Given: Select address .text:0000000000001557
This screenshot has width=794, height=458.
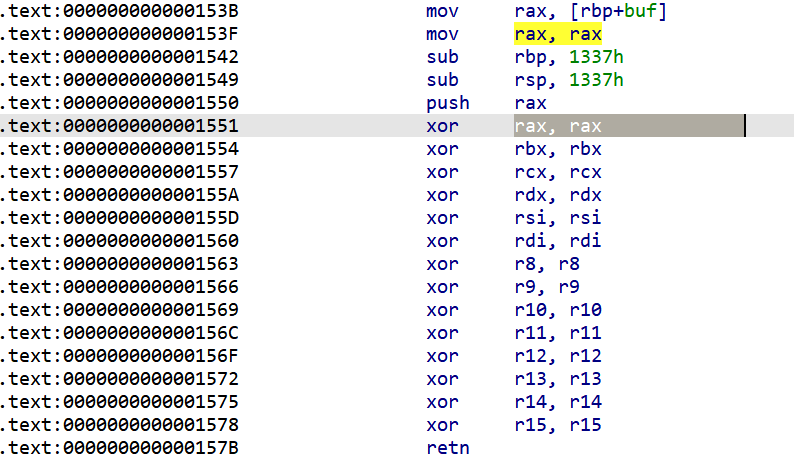Looking at the screenshot, I should click(119, 172).
